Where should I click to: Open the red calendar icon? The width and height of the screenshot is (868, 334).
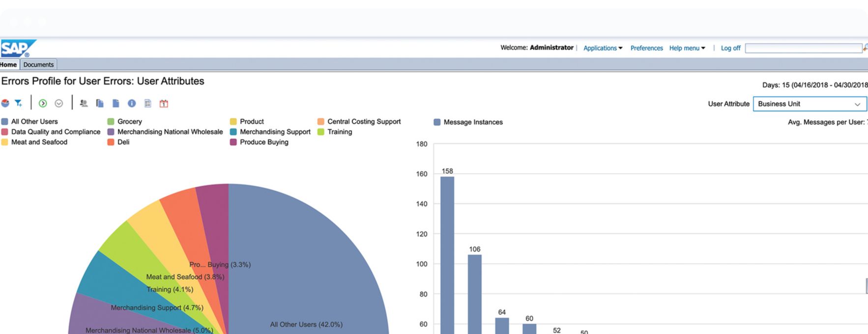(x=164, y=103)
